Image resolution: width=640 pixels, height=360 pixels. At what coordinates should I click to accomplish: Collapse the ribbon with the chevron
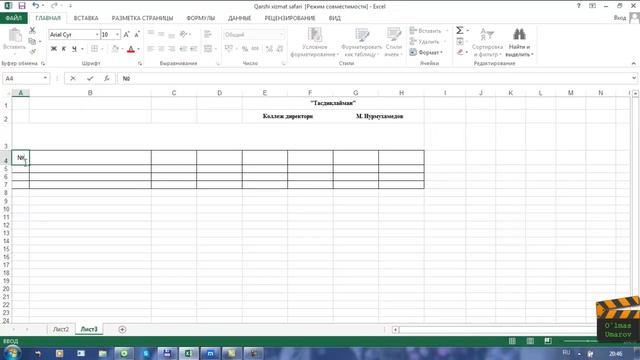pyautogui.click(x=633, y=63)
